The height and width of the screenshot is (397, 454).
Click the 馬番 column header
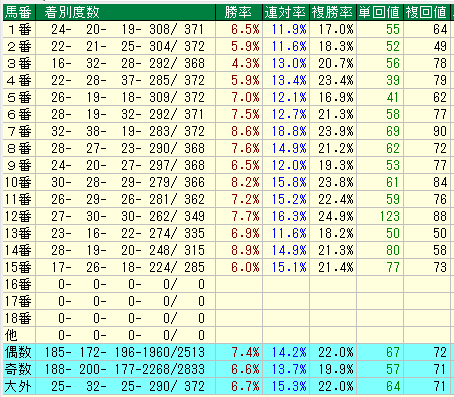[x=19, y=12]
